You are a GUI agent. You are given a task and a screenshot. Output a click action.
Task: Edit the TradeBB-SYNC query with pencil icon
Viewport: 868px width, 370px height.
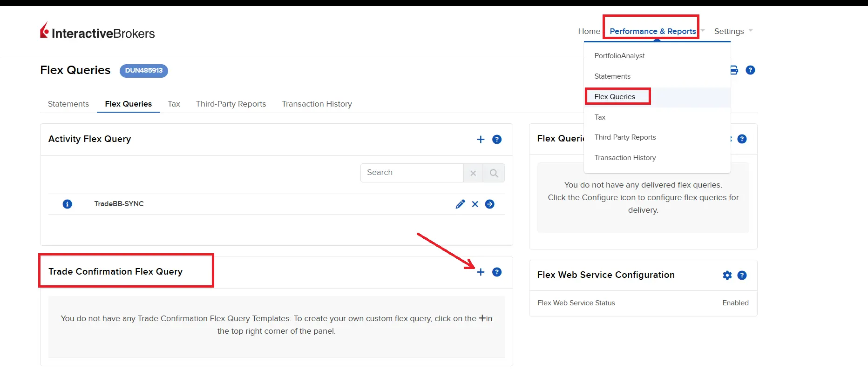[x=460, y=204]
